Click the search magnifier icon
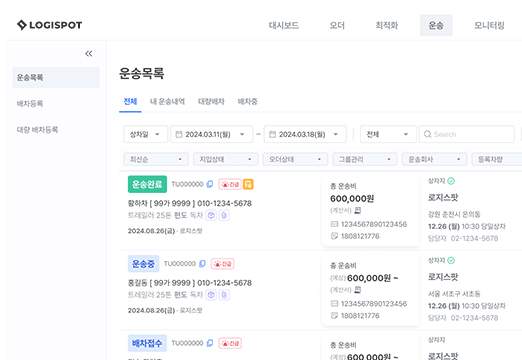The image size is (522, 360). [427, 134]
